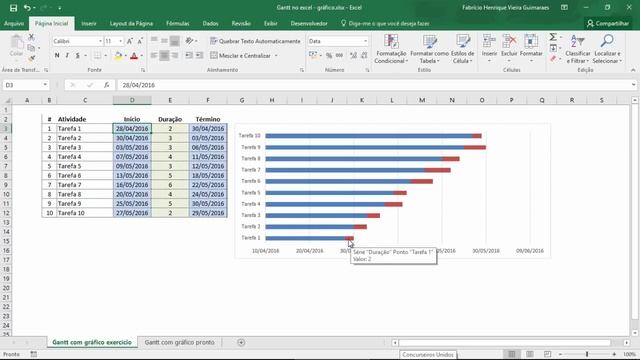Switch to the Desenvolvedor tab
Image resolution: width=640 pixels, height=360 pixels.
click(309, 24)
